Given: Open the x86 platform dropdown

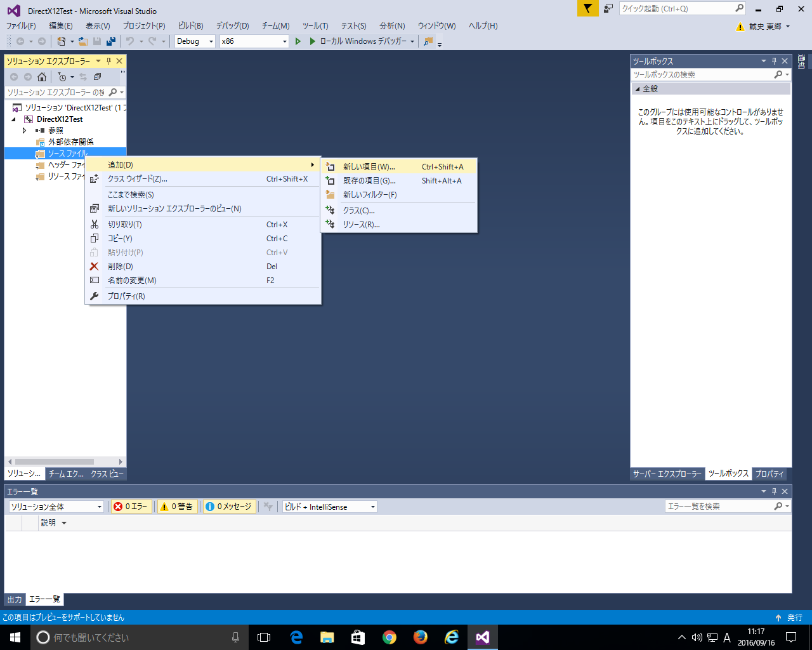Looking at the screenshot, I should [x=254, y=41].
